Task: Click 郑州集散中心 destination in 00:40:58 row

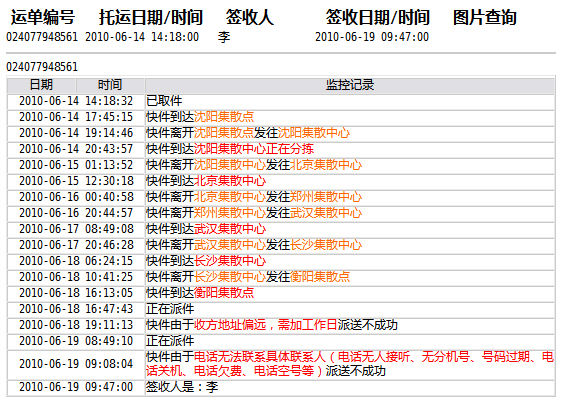Action: pyautogui.click(x=326, y=197)
